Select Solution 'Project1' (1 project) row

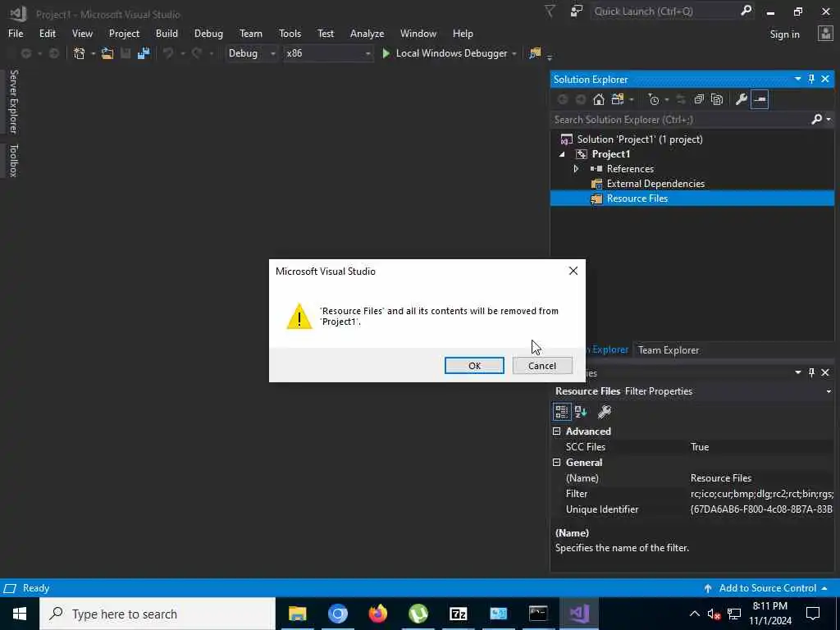click(x=692, y=139)
